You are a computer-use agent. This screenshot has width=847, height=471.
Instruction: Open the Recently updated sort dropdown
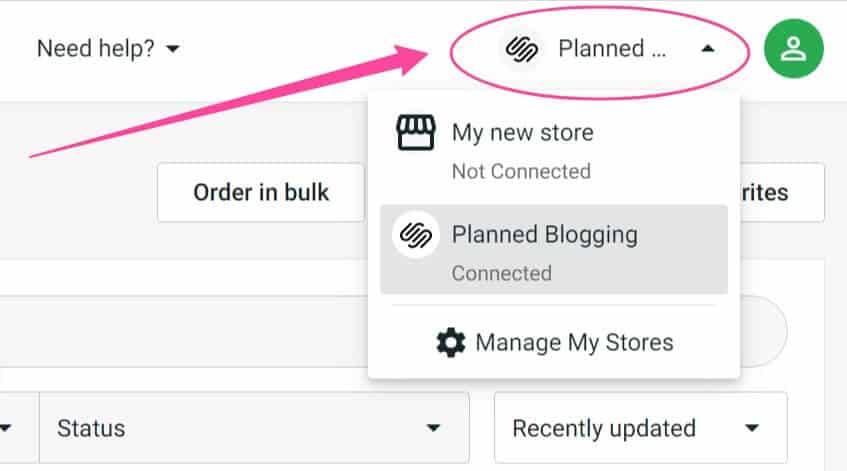641,428
